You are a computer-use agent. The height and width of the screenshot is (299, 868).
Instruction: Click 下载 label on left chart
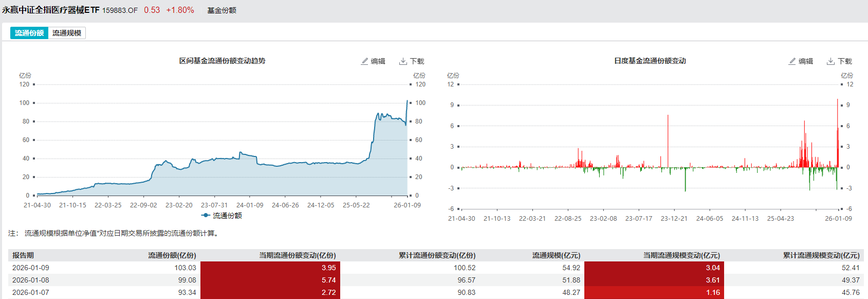pos(417,61)
